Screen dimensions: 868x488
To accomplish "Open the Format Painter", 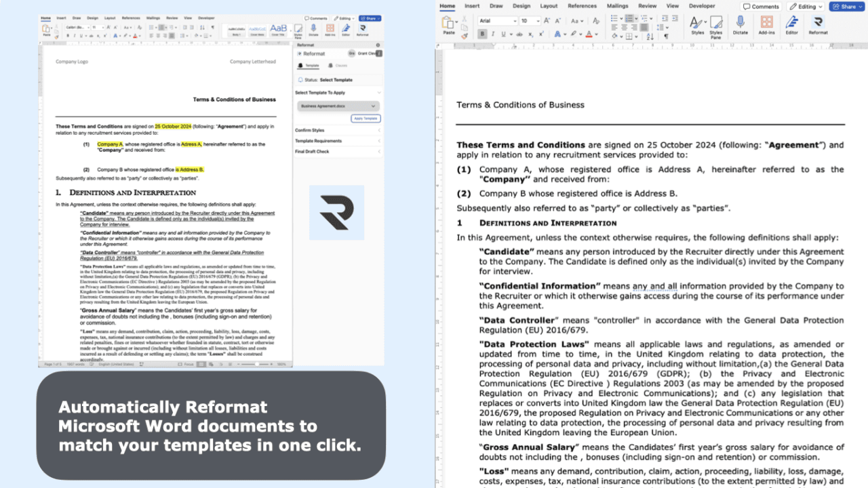I will (x=465, y=35).
